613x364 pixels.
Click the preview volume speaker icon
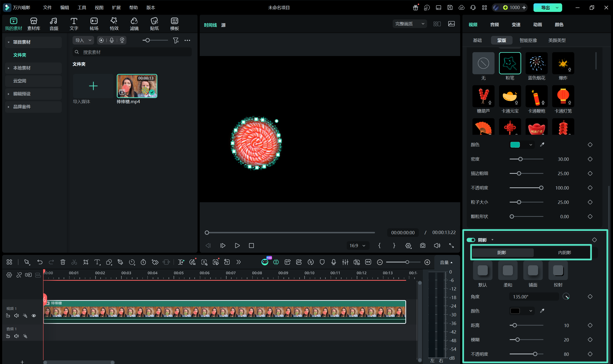[437, 246]
